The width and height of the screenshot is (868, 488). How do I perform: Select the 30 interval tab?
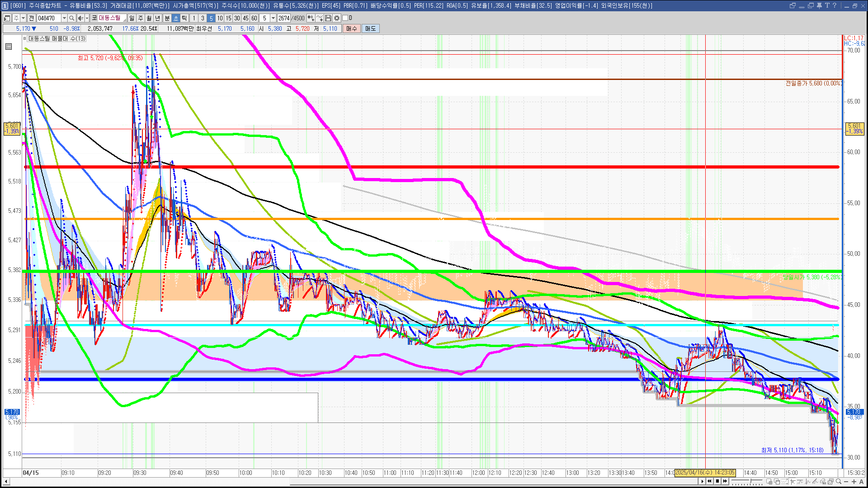237,18
